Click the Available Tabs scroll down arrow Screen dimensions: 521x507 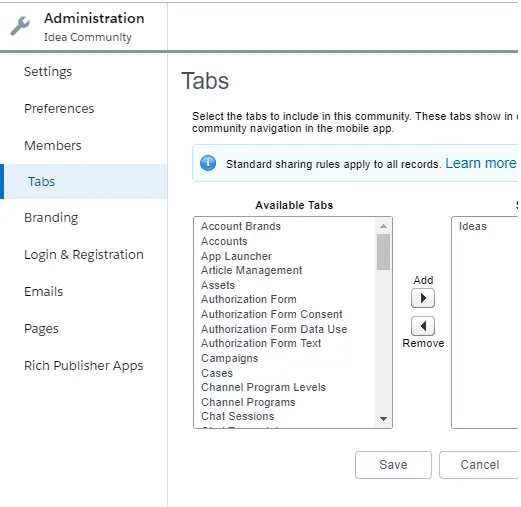[383, 419]
